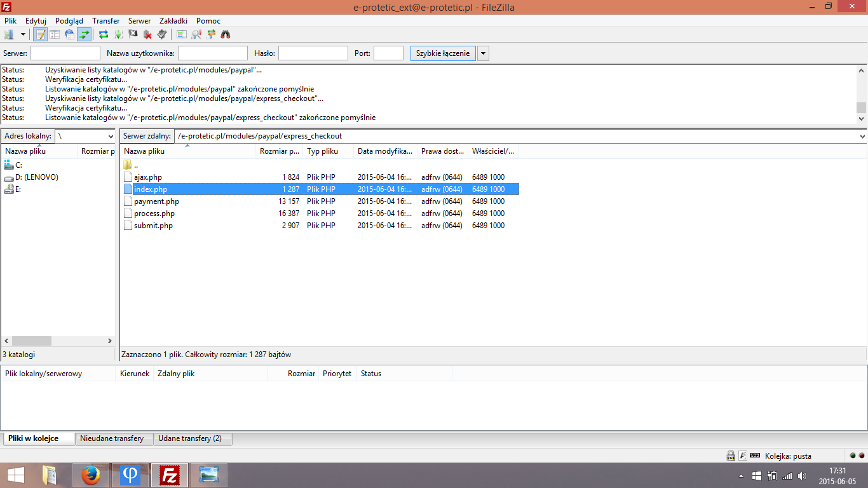The width and height of the screenshot is (868, 488).
Task: Click the FileZilla taskbar icon
Action: (x=170, y=475)
